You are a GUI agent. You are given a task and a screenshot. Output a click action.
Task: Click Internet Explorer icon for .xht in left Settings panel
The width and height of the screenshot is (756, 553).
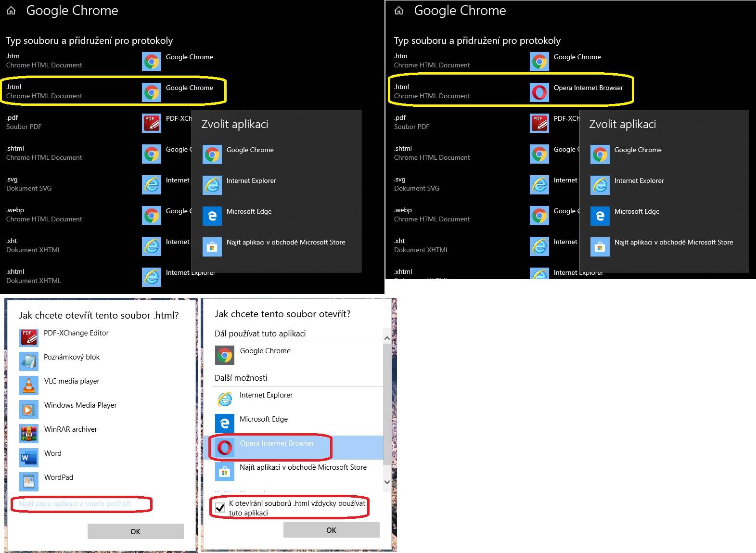152,246
